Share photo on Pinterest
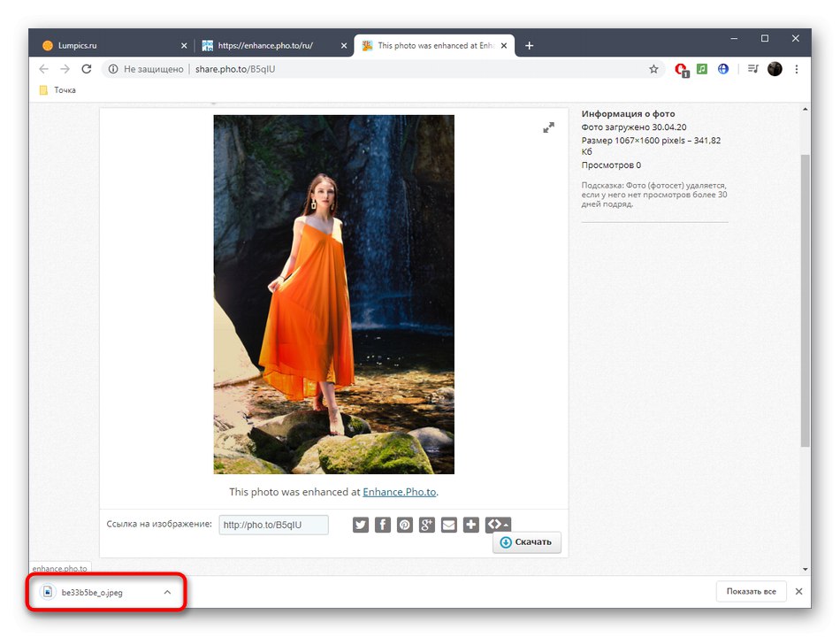Screen dimensions: 840x637 click(404, 525)
